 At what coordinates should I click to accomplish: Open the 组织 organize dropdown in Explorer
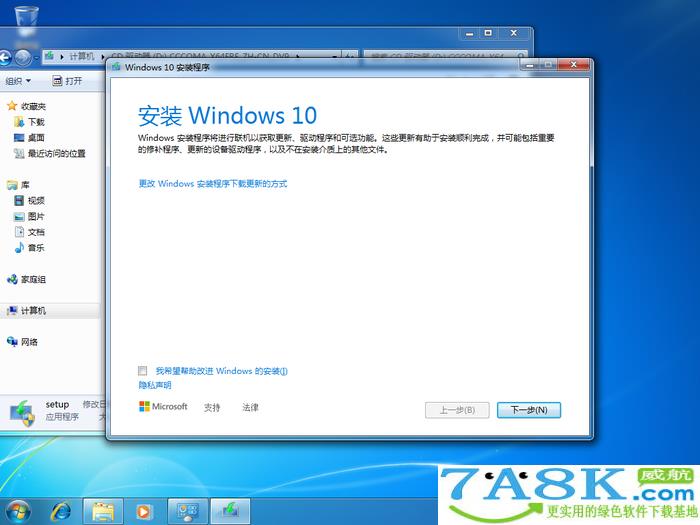(18, 81)
